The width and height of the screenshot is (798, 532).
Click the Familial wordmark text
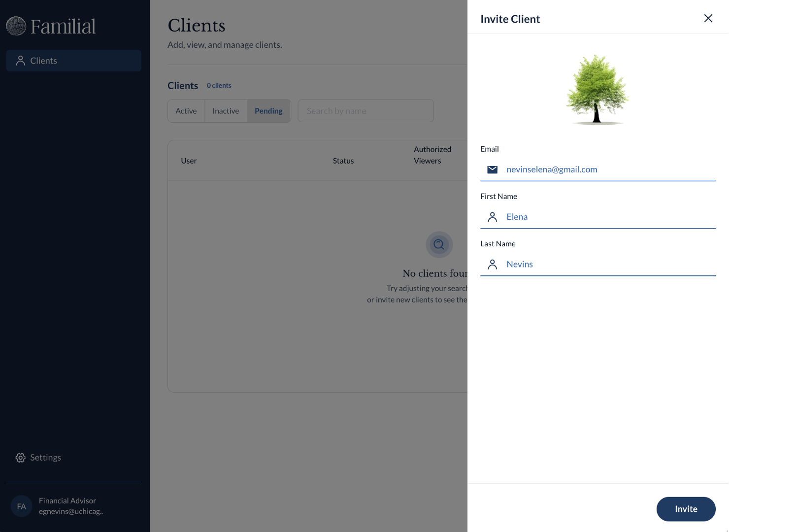click(63, 26)
